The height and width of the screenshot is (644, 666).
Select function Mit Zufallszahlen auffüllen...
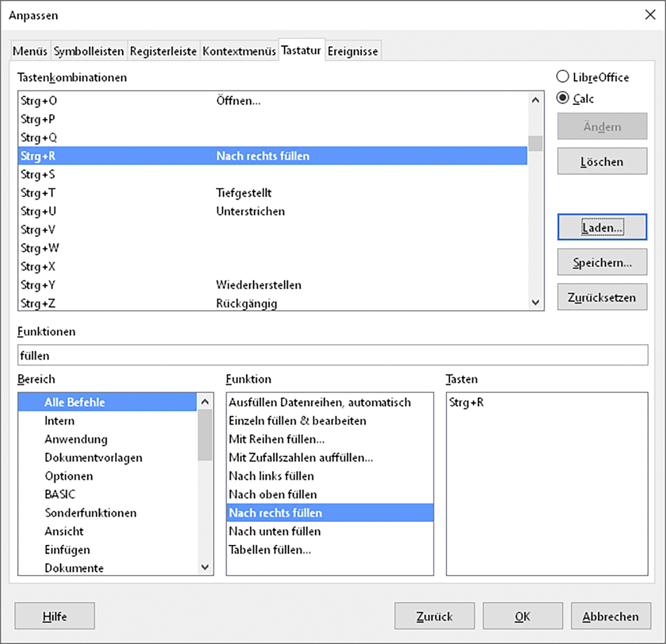pyautogui.click(x=330, y=457)
